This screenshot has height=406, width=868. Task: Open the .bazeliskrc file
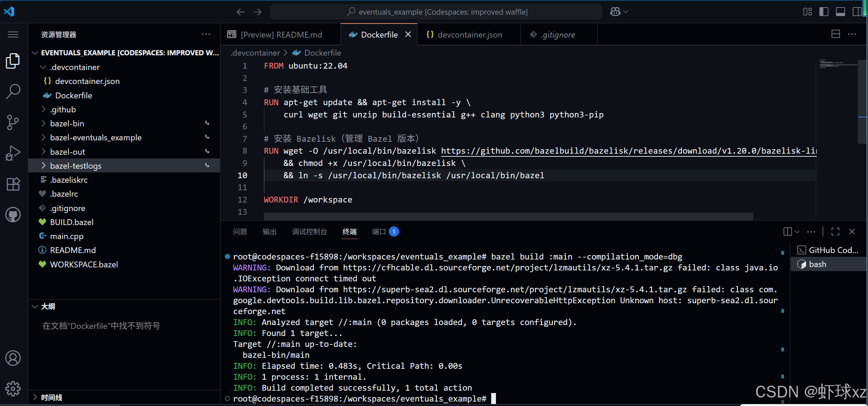click(x=125, y=180)
